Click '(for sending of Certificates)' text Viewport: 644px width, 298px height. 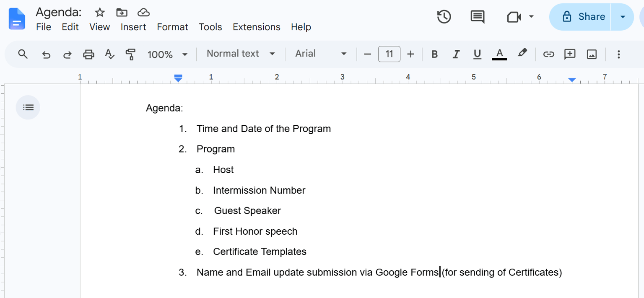coord(501,272)
